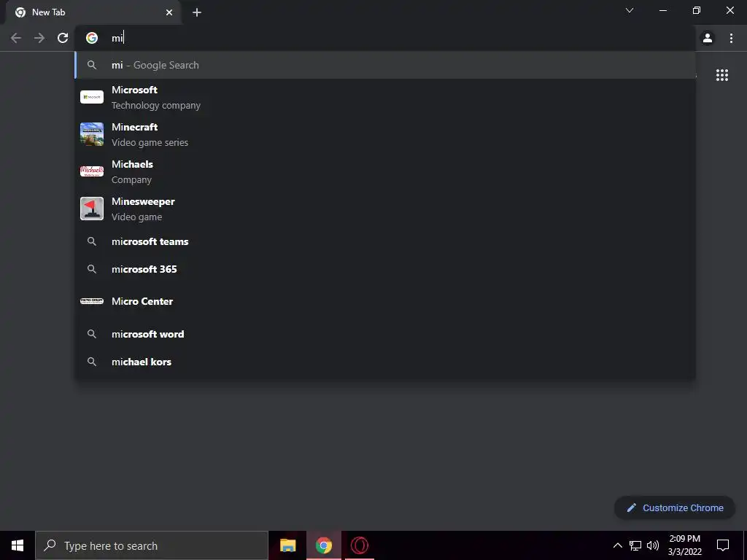The height and width of the screenshot is (560, 747).
Task: Open the Chrome profile avatar
Action: (708, 38)
